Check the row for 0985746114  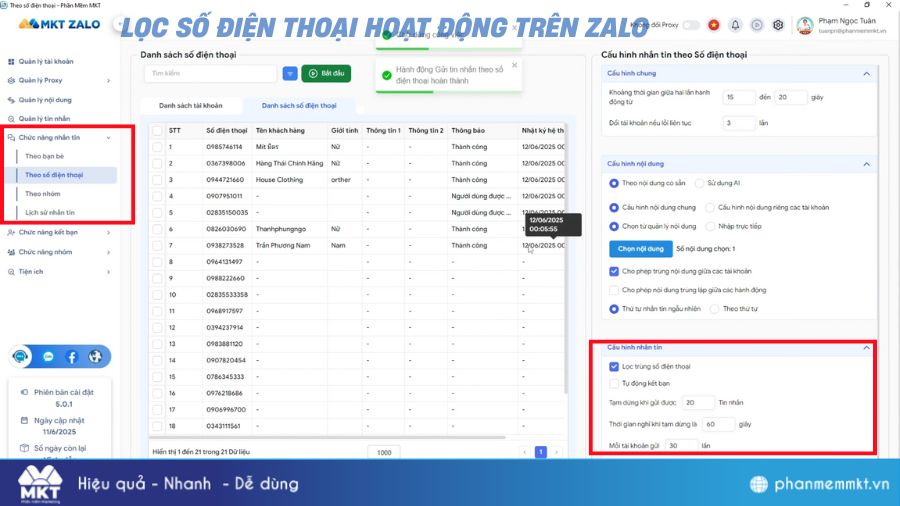click(157, 147)
